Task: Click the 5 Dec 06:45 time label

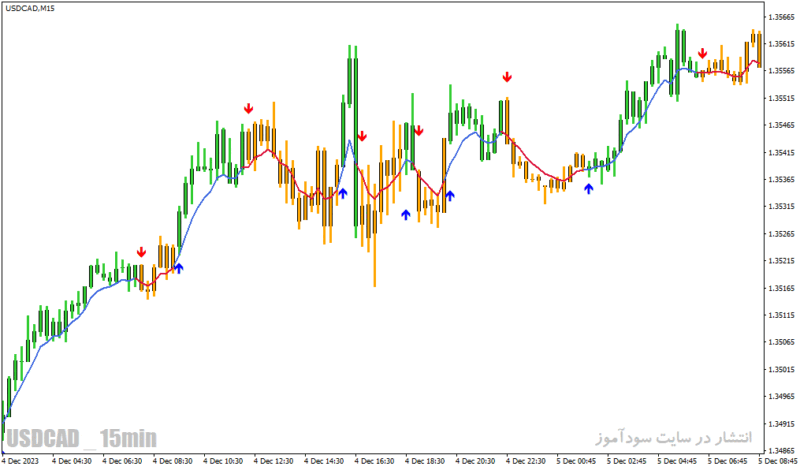Action: click(x=728, y=461)
